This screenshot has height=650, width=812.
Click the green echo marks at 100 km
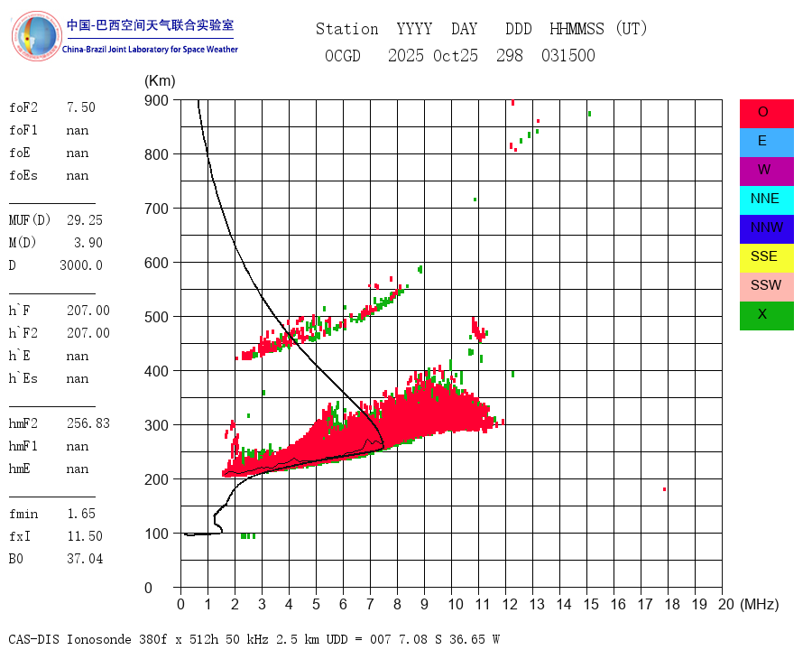coord(248,536)
